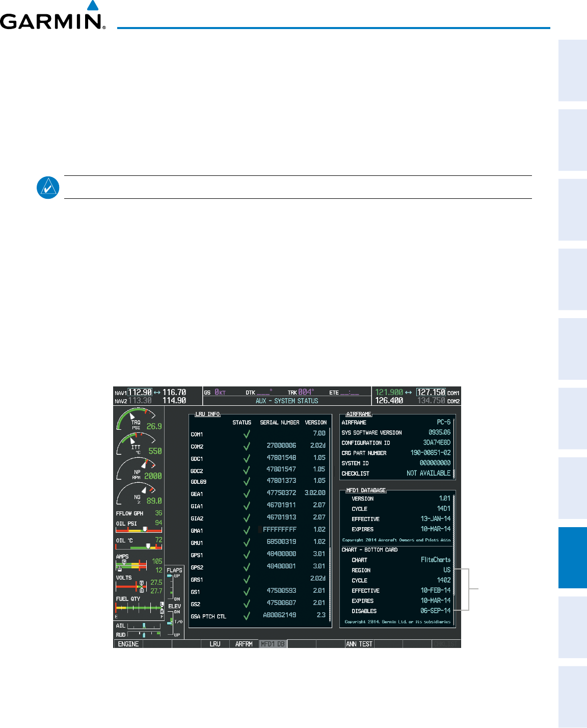The height and width of the screenshot is (728, 587).
Task: Click the NAV1 active frequency 112.90
Action: 140,393
